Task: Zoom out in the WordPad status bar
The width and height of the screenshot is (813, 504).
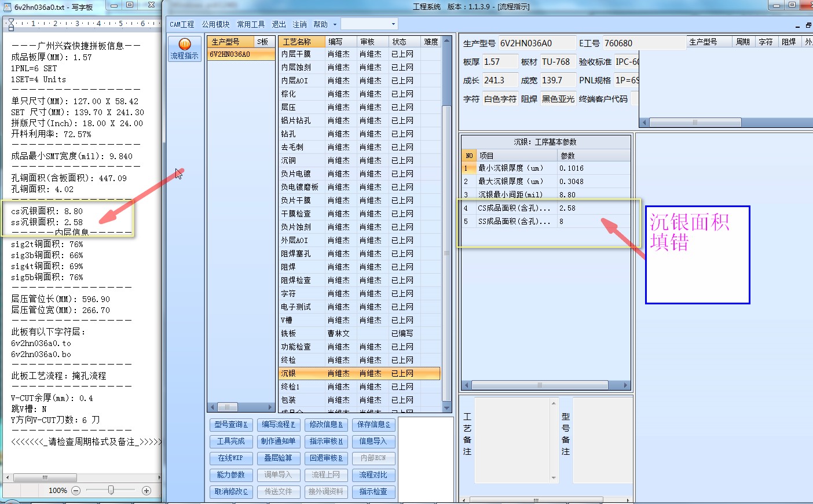Action: pyautogui.click(x=76, y=490)
